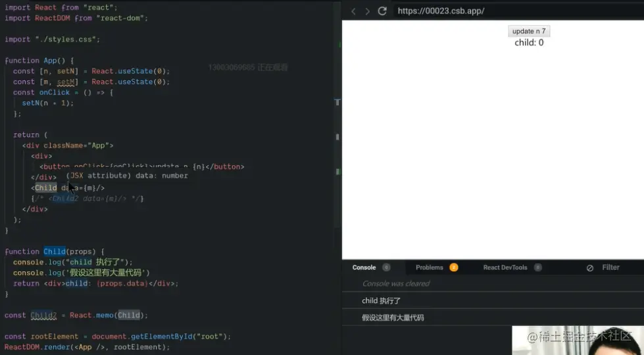
Task: Click the div className="App" line
Action: tap(68, 146)
